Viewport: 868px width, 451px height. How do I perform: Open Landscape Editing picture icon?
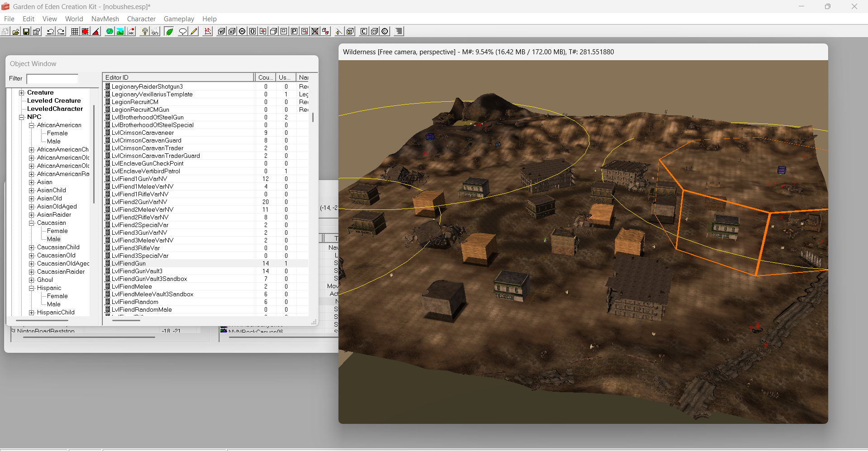120,31
